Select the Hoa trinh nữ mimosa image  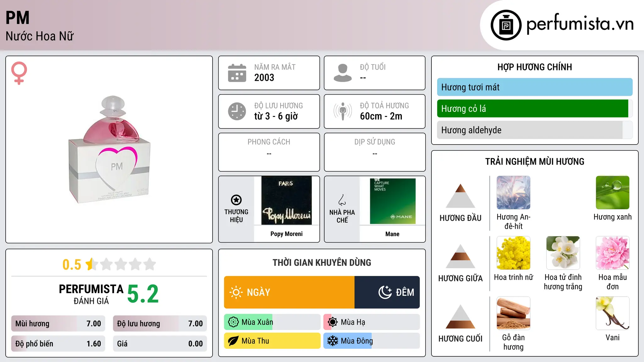coord(513,253)
